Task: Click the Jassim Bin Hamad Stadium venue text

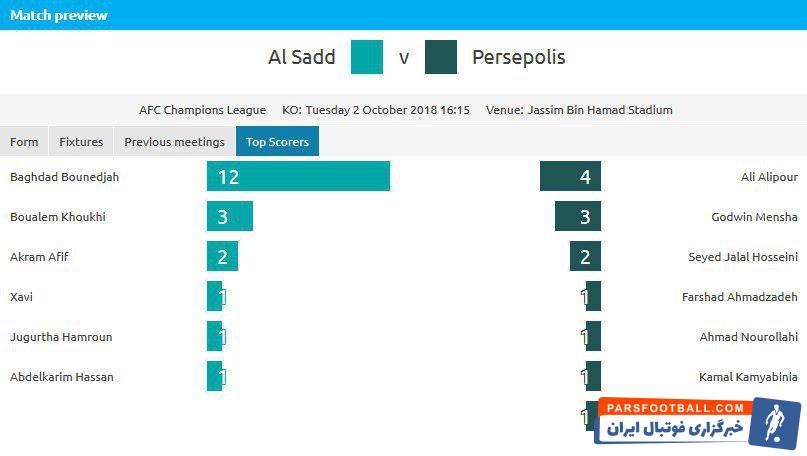Action: pos(600,110)
